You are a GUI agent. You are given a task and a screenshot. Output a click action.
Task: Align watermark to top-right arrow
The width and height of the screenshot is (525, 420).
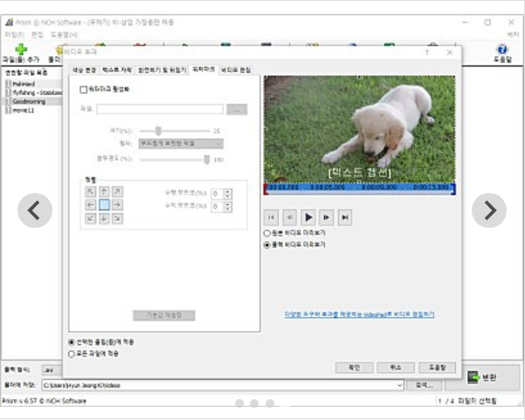pyautogui.click(x=118, y=192)
